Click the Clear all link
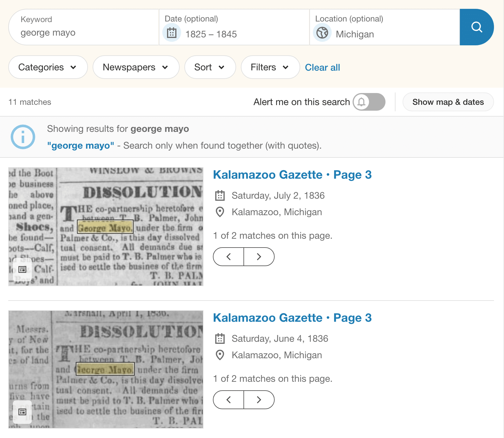Screen dimensions: 504x438 point(322,67)
